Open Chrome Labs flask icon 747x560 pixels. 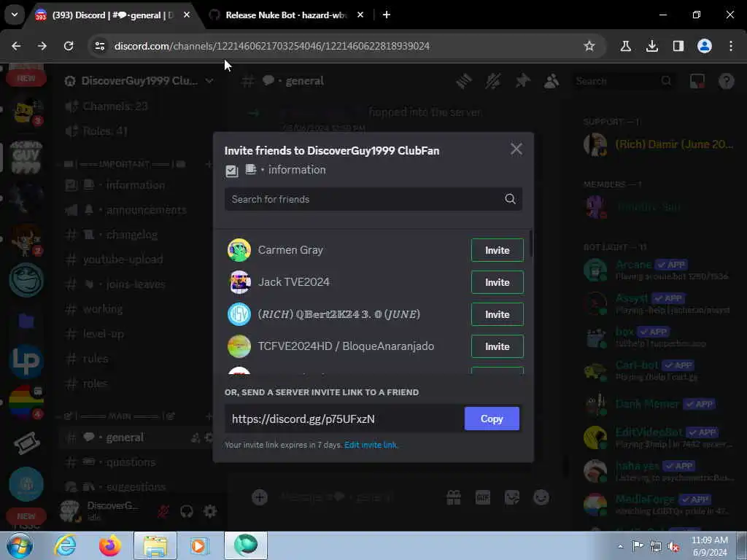pyautogui.click(x=625, y=46)
